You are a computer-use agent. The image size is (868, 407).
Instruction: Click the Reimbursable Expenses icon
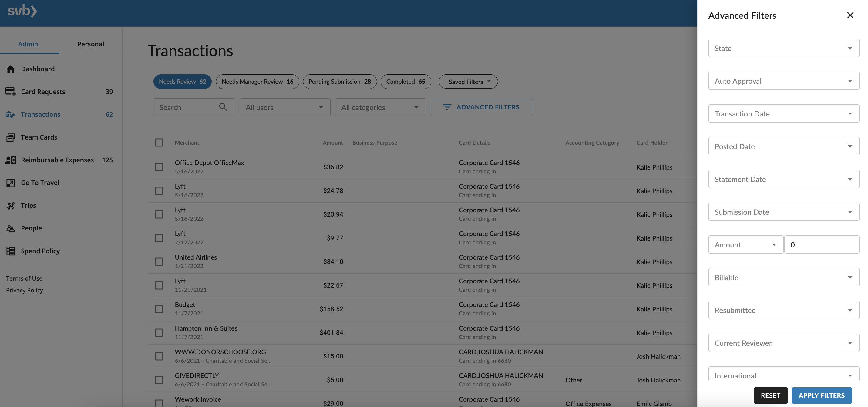pos(10,160)
